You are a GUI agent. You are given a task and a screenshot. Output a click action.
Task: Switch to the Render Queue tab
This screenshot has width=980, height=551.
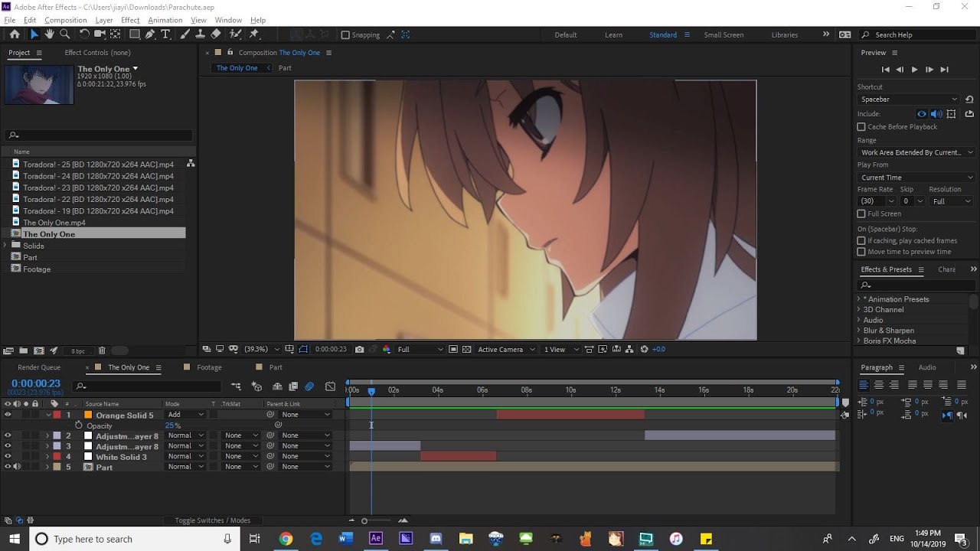(x=39, y=367)
